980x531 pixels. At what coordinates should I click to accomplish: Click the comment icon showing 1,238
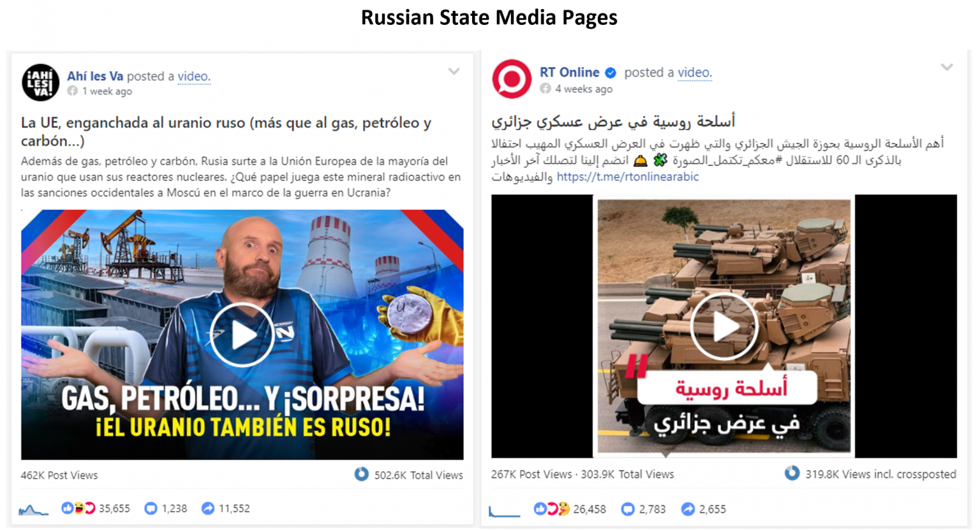click(x=151, y=509)
